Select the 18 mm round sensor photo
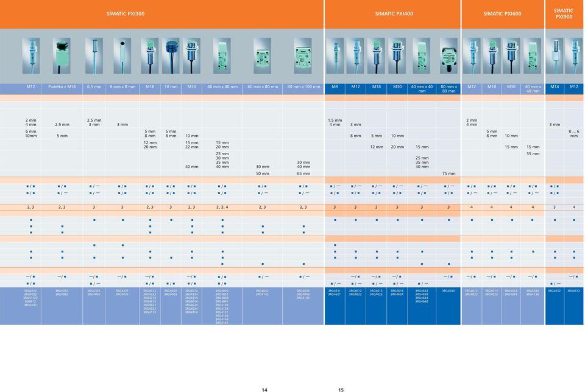 (x=171, y=55)
